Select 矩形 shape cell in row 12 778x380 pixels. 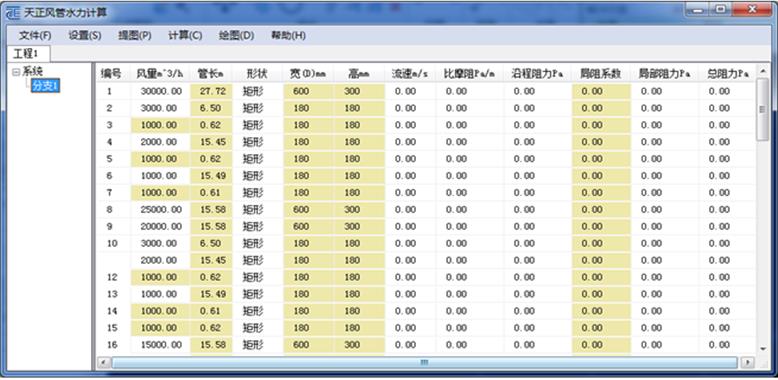click(x=258, y=277)
